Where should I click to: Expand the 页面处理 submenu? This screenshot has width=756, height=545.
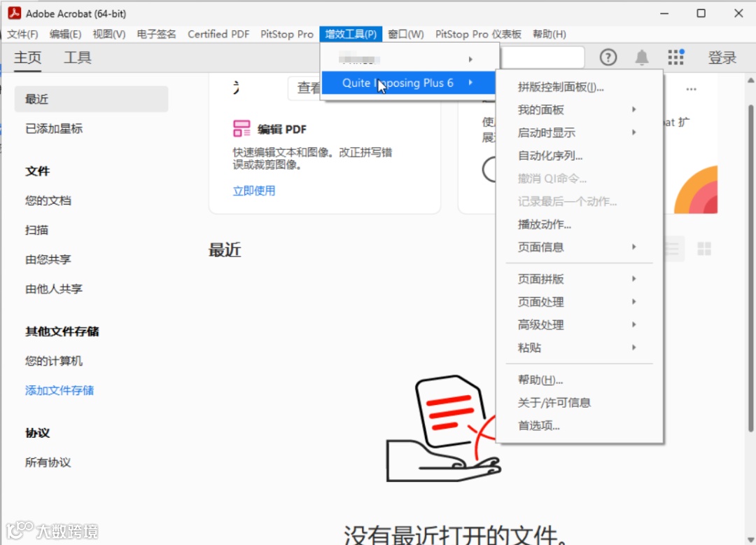[580, 302]
